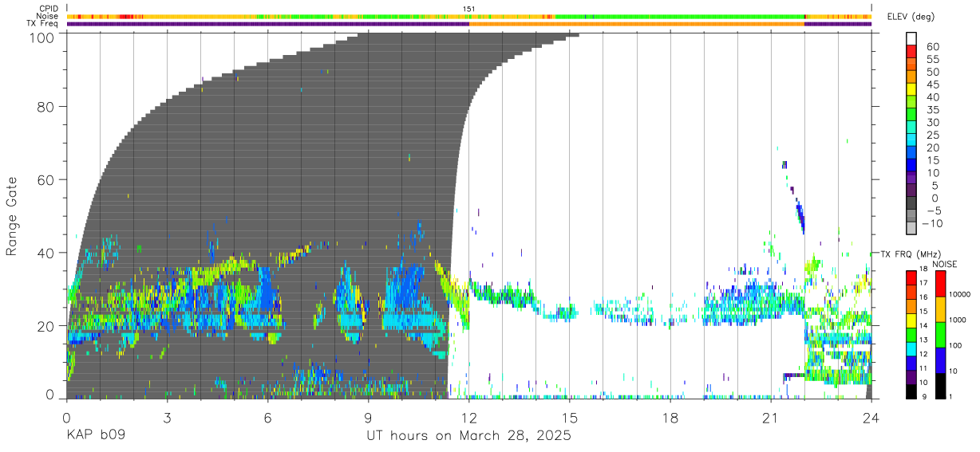The width and height of the screenshot is (980, 452).
Task: Click the '10000' label on NOISE legend
Action: tap(961, 295)
